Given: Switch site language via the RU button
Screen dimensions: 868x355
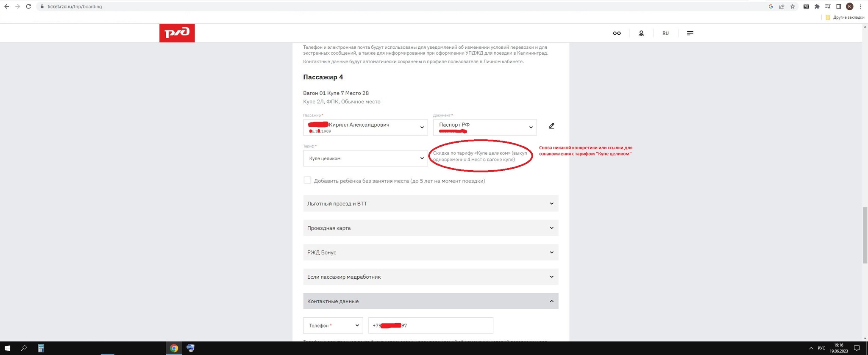Looking at the screenshot, I should pyautogui.click(x=665, y=33).
